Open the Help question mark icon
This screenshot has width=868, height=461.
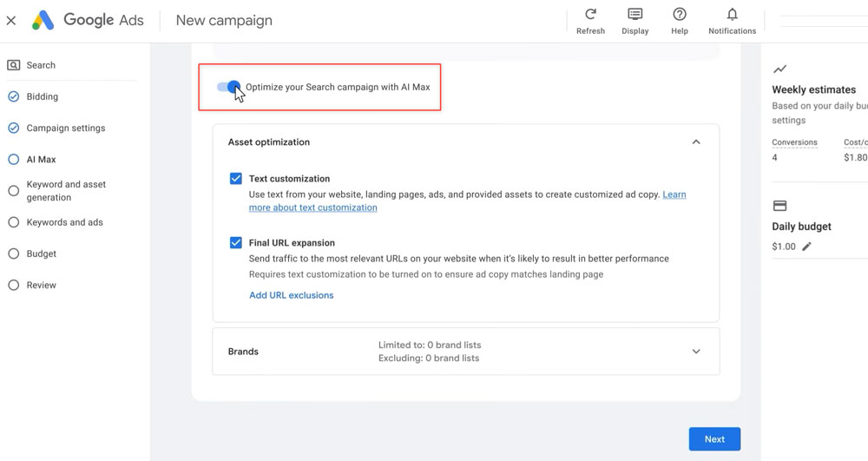[680, 15]
